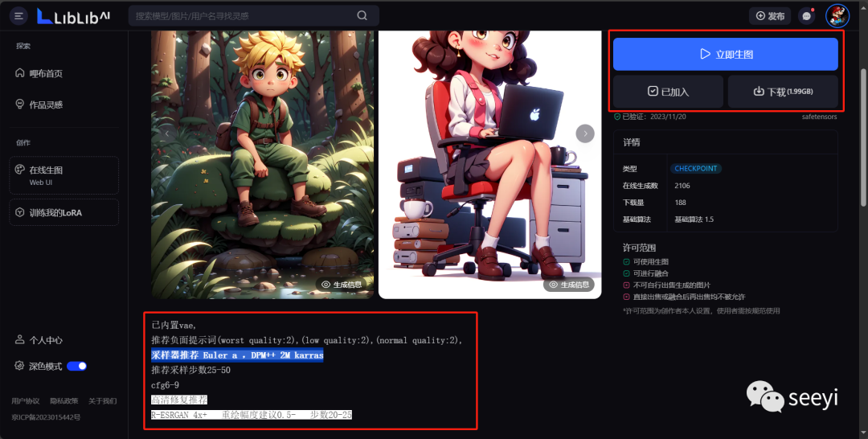Click the 许可范围 heading
Image resolution: width=868 pixels, height=439 pixels.
pos(640,248)
